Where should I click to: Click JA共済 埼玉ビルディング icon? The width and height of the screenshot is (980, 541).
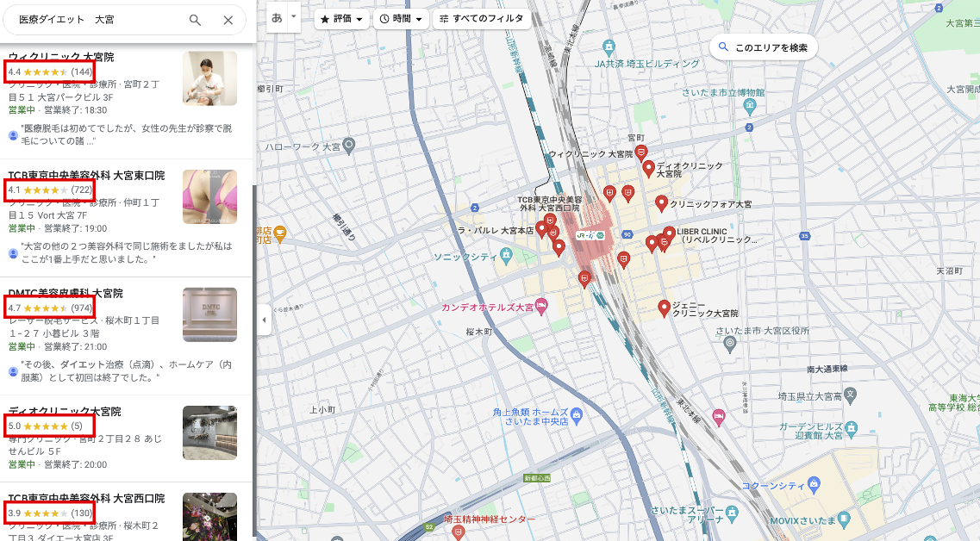(609, 47)
